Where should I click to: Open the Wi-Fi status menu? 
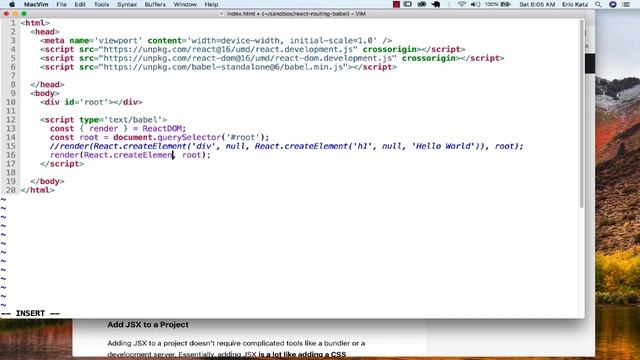462,4
